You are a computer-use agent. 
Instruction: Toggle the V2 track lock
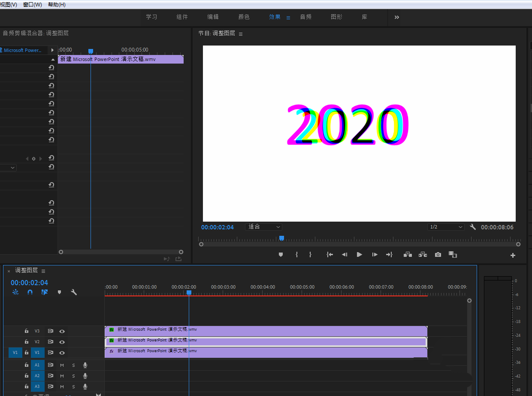tap(27, 342)
